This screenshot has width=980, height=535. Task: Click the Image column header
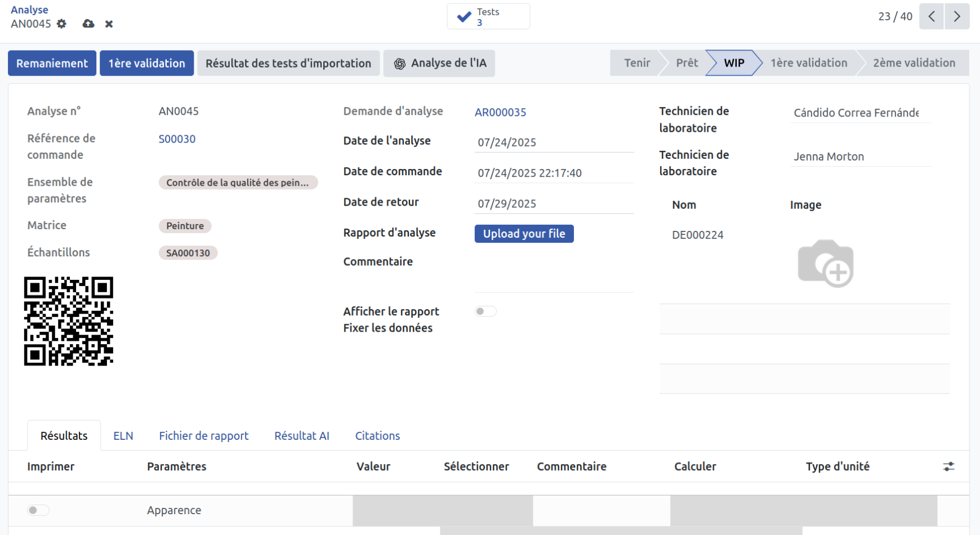click(805, 205)
